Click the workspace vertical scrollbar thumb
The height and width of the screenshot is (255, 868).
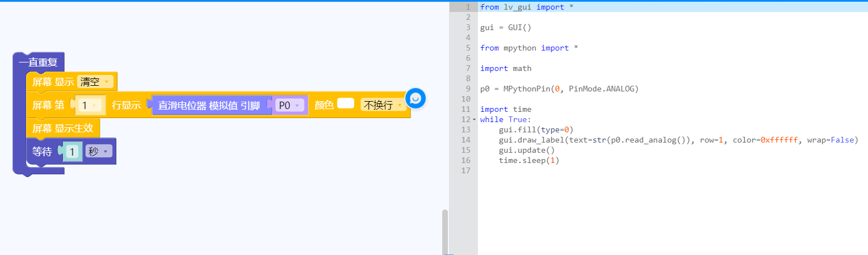point(445,232)
